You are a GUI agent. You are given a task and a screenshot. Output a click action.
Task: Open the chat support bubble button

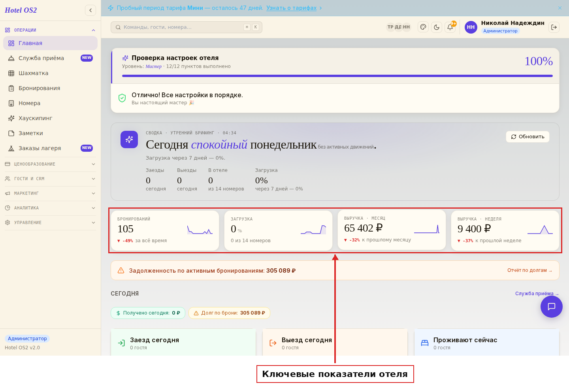(x=552, y=306)
